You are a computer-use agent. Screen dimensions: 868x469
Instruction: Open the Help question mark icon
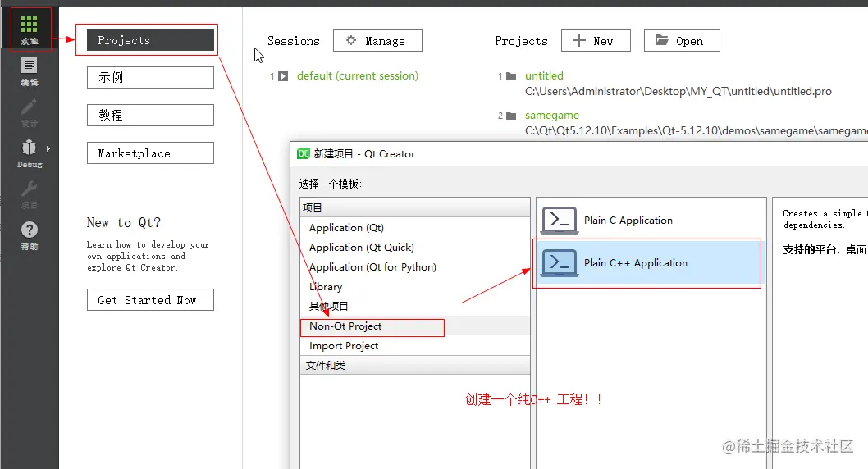tap(29, 230)
